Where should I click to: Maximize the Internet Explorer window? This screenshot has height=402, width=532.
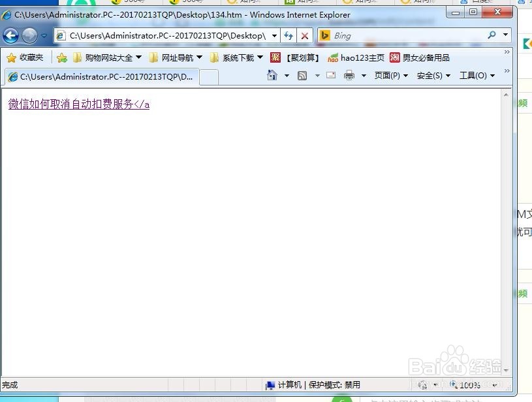[473, 12]
